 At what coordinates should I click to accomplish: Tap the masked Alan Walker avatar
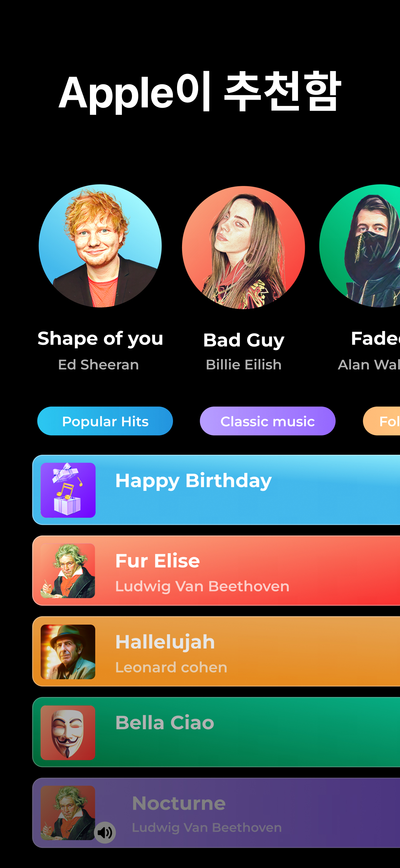pyautogui.click(x=360, y=246)
